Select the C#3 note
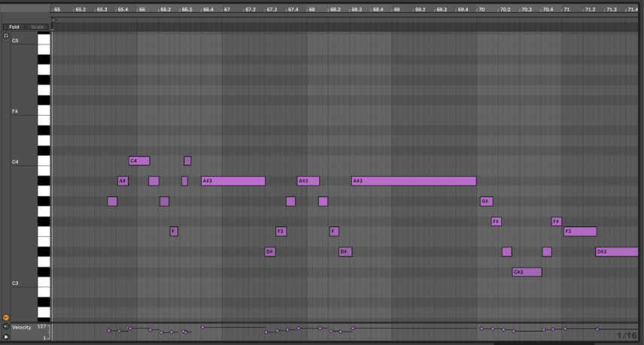The width and height of the screenshot is (644, 345). click(527, 272)
